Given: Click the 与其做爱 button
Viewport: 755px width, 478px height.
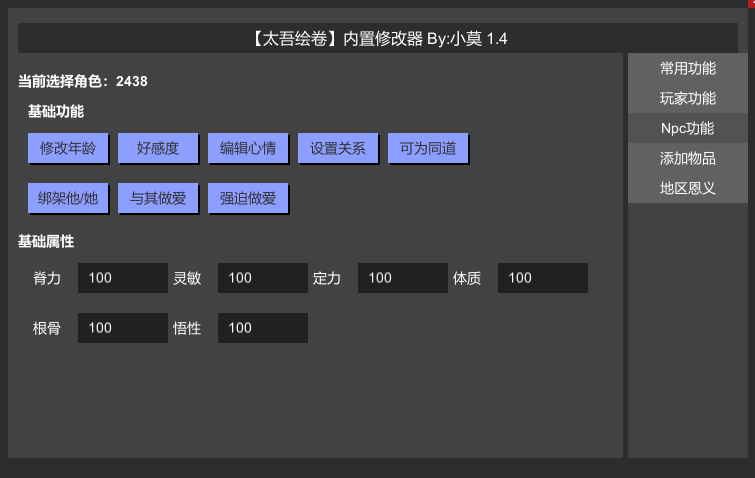Looking at the screenshot, I should (x=158, y=198).
